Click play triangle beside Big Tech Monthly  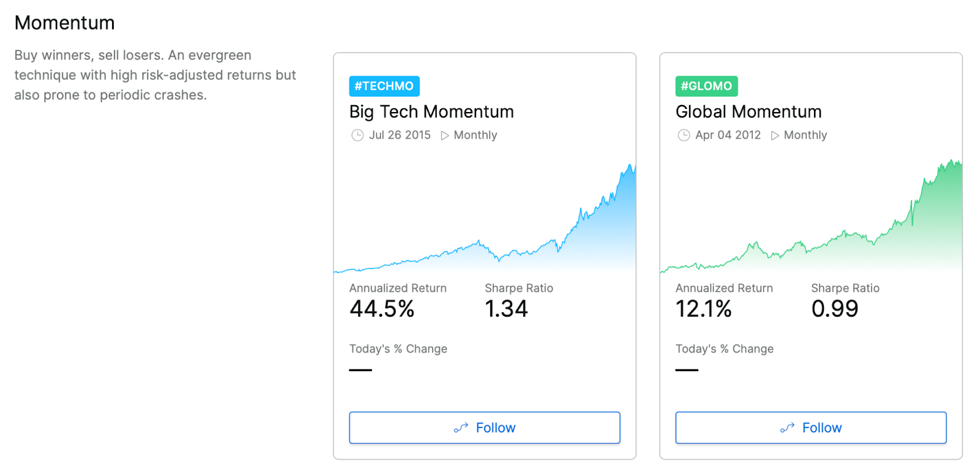coord(445,135)
